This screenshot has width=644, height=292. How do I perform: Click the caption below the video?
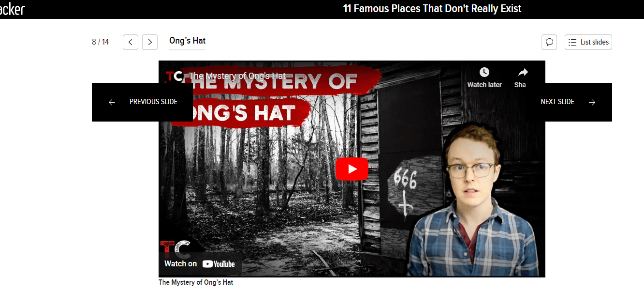196,282
